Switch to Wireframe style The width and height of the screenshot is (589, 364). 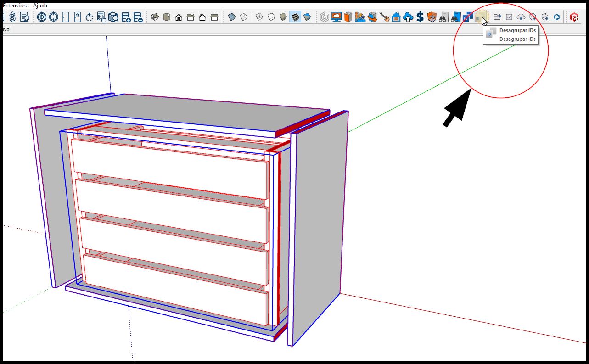click(259, 17)
